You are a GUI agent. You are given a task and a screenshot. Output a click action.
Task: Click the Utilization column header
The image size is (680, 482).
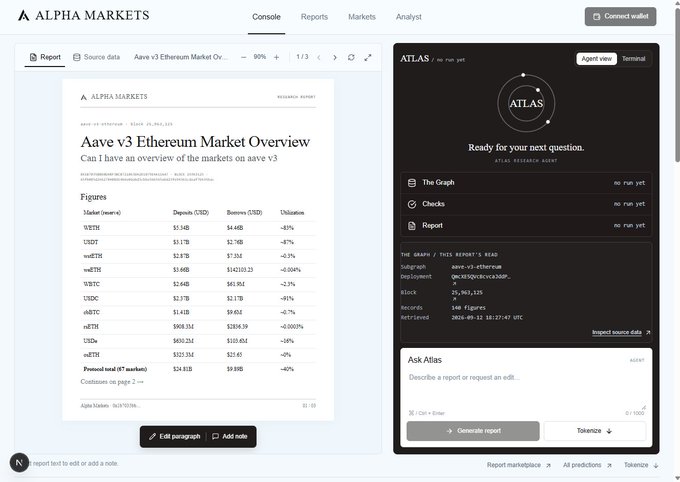[292, 213]
